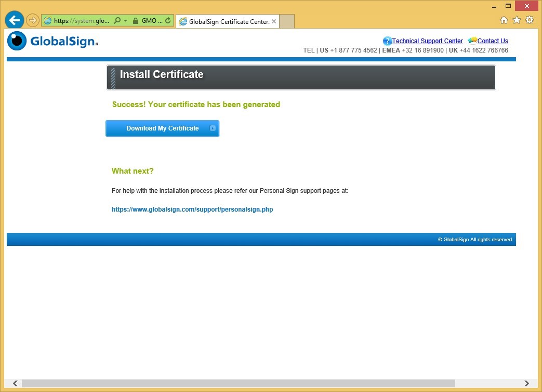Click the 'What next?' heading
Image resolution: width=542 pixels, height=392 pixels.
(x=133, y=171)
